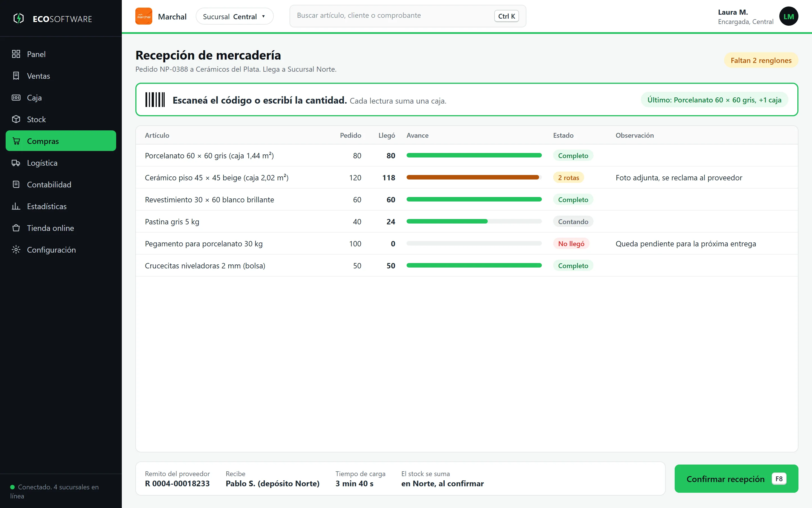Screen dimensions: 812x508
Task: Click the Queda pendiente observation text
Action: click(x=685, y=244)
